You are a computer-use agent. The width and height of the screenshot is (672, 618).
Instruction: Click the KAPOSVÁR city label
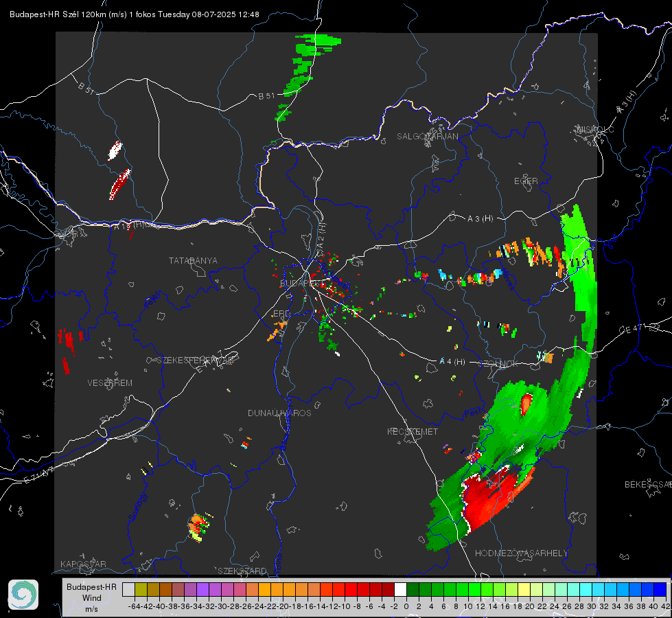[x=83, y=564]
